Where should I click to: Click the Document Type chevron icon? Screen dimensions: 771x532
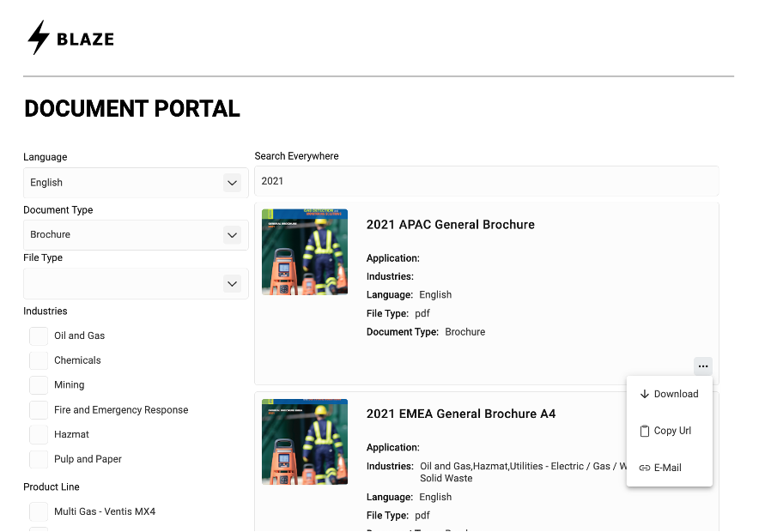click(232, 234)
